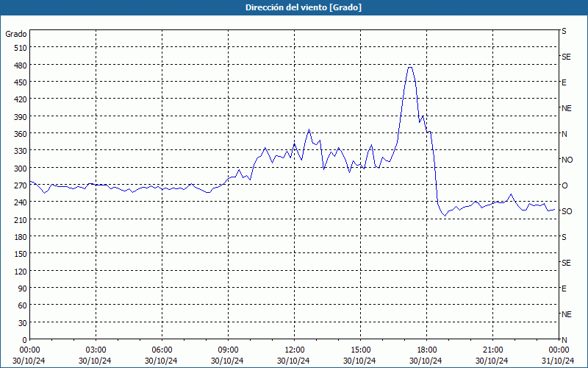Select the 'S' compass label beside 180 line

click(x=564, y=237)
